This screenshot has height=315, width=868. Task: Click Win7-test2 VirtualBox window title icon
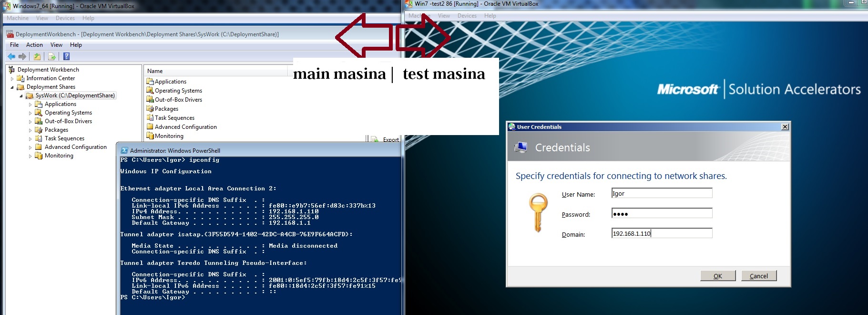pyautogui.click(x=409, y=4)
